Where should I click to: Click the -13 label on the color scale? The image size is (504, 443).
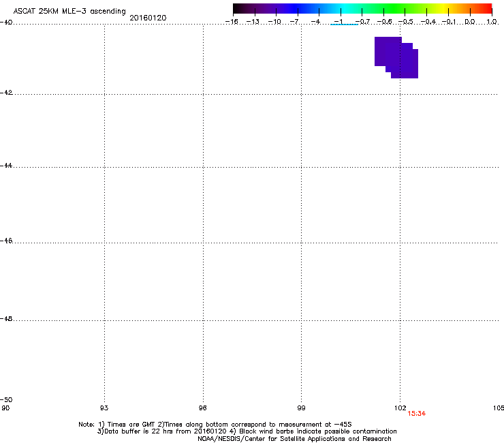253,22
